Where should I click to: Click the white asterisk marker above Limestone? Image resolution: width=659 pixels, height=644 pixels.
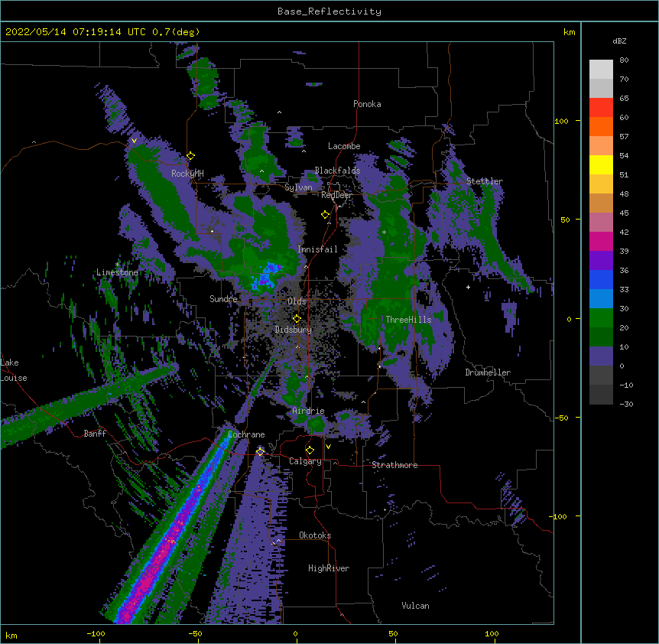click(x=118, y=265)
